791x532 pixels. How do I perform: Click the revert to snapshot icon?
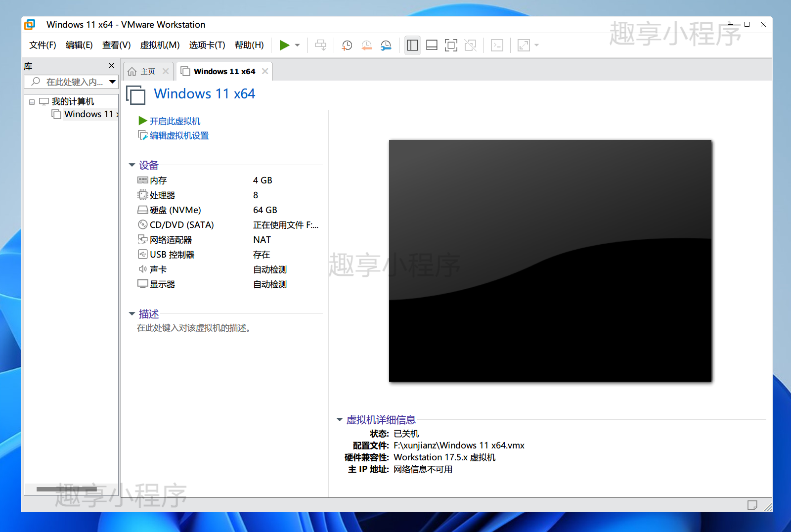pos(366,45)
